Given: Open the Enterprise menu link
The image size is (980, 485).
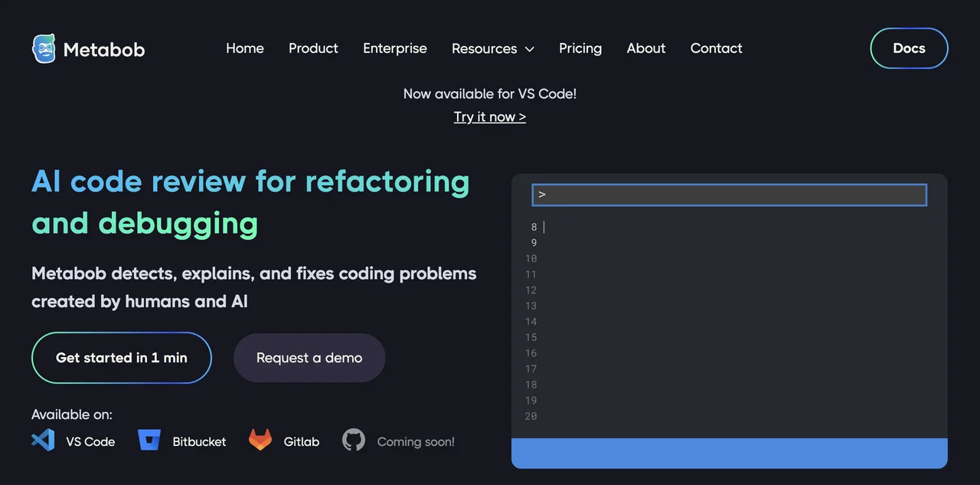Looking at the screenshot, I should [x=395, y=48].
